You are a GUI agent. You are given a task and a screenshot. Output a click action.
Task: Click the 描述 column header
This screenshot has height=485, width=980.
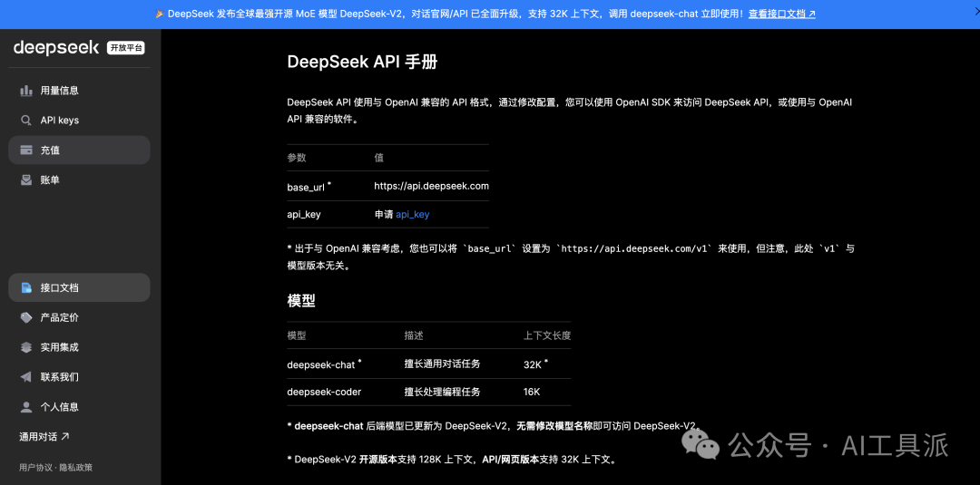[x=414, y=335]
